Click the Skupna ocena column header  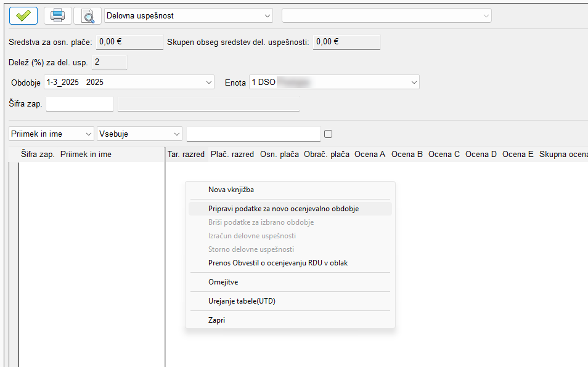[563, 155]
